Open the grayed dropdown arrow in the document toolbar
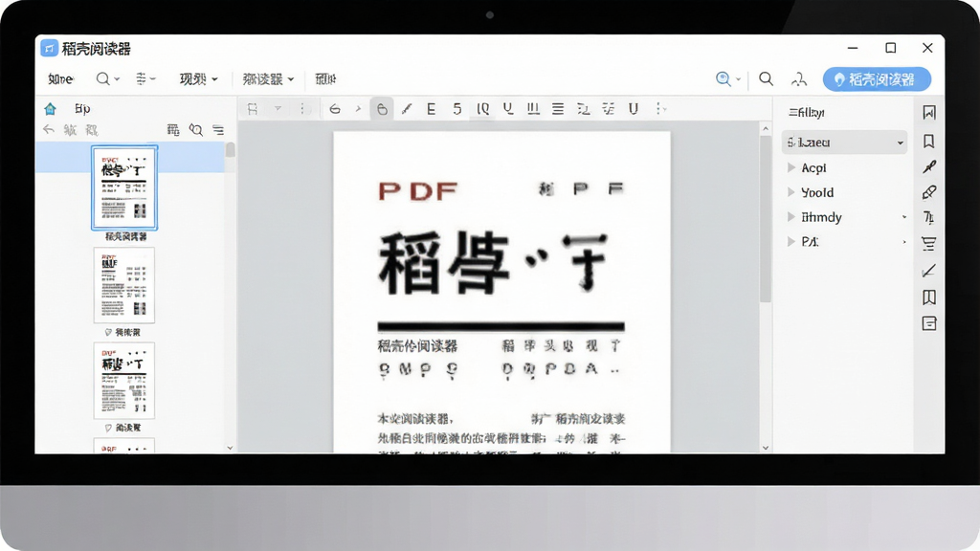Viewport: 980px width, 551px height. [x=278, y=109]
